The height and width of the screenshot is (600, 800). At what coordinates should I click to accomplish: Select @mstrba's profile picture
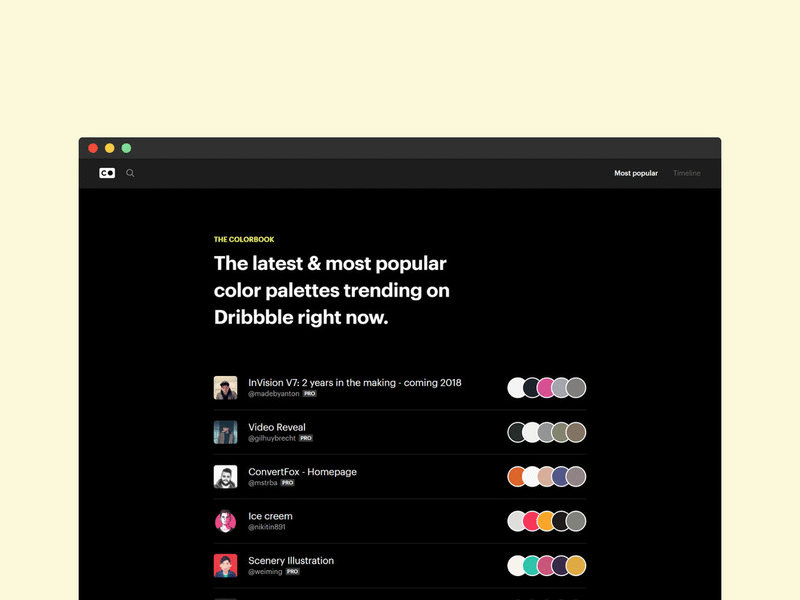(x=224, y=476)
